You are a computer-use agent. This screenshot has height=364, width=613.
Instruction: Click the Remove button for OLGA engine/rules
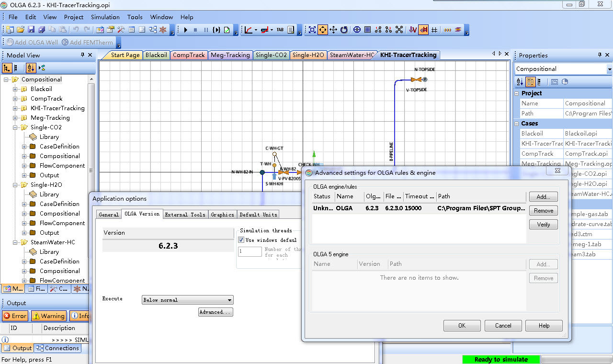pyautogui.click(x=544, y=211)
